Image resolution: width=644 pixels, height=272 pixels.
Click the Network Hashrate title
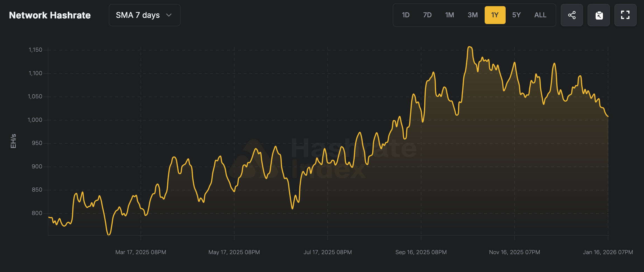[x=50, y=15]
